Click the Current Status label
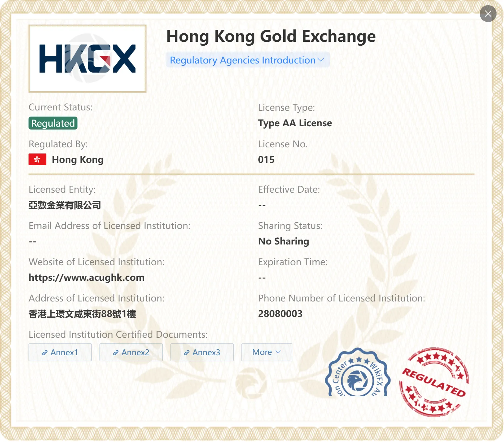504x442 pixels. (x=61, y=107)
